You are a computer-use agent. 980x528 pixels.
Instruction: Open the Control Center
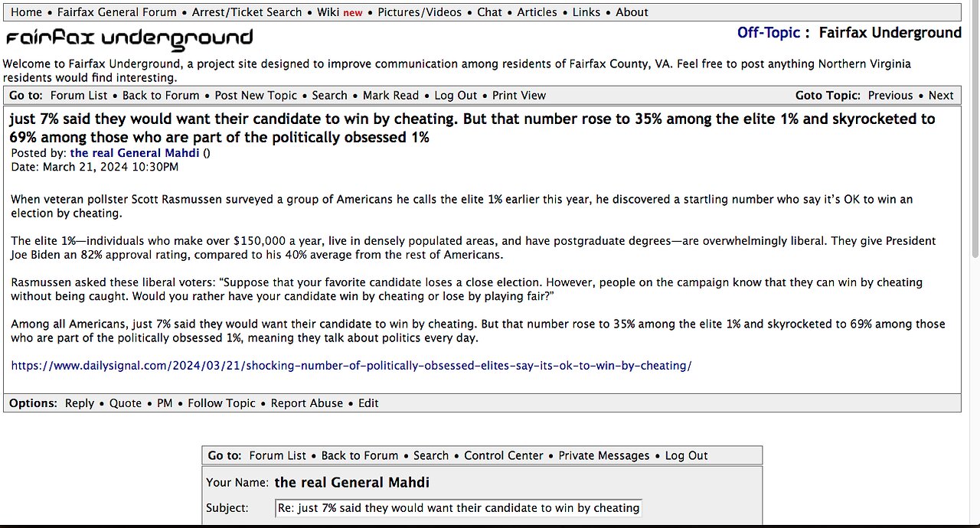click(504, 455)
